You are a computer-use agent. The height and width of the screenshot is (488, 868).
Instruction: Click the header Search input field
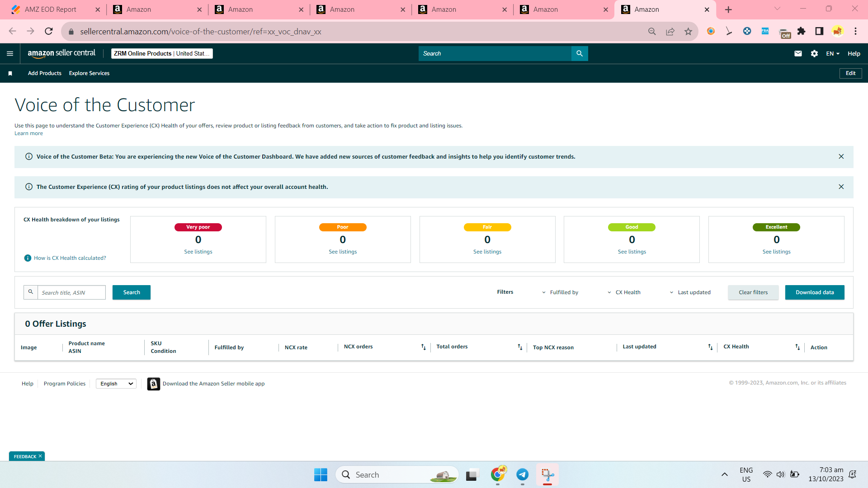pos(495,53)
